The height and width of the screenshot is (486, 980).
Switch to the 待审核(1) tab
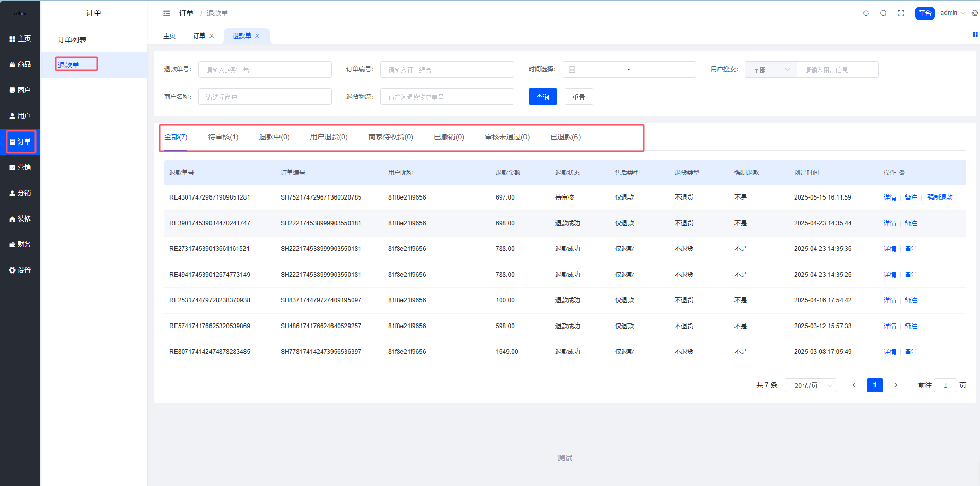pyautogui.click(x=223, y=137)
